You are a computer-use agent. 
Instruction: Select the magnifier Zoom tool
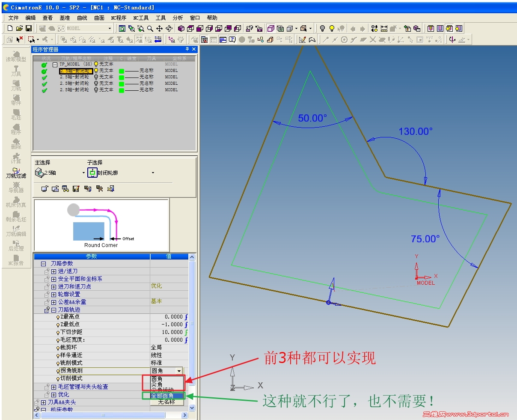pyautogui.click(x=150, y=28)
